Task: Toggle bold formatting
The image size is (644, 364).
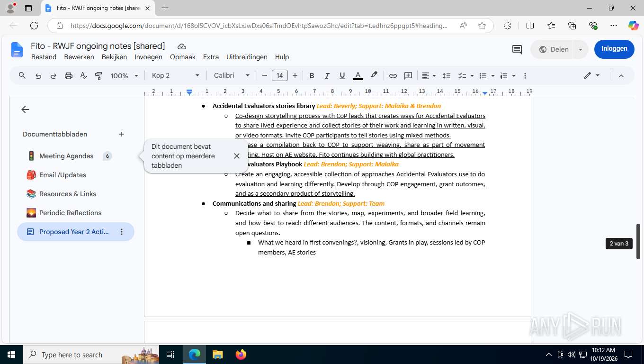Action: click(312, 76)
